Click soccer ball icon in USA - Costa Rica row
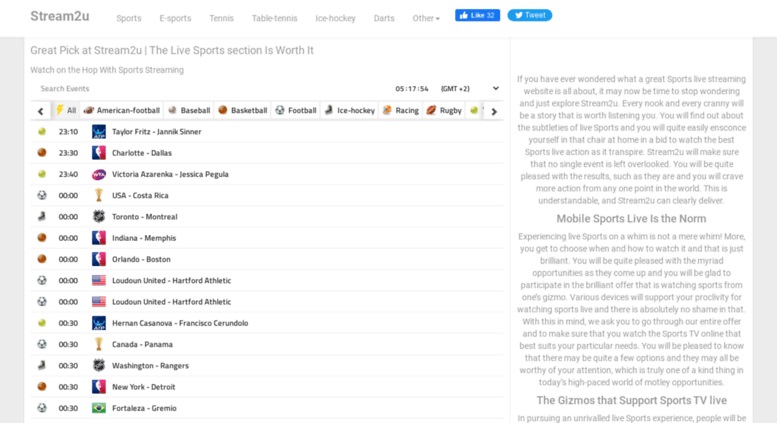Viewport: 777px width, 423px height. [x=42, y=195]
